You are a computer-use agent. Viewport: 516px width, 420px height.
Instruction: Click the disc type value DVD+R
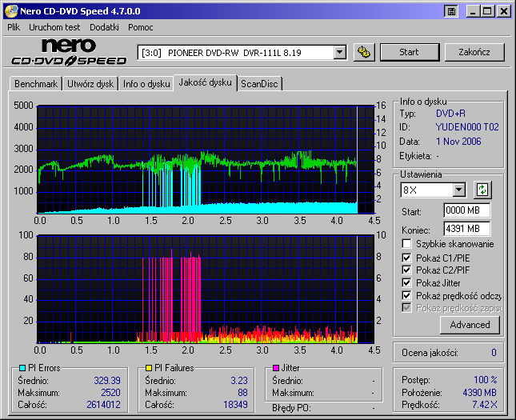tap(450, 114)
